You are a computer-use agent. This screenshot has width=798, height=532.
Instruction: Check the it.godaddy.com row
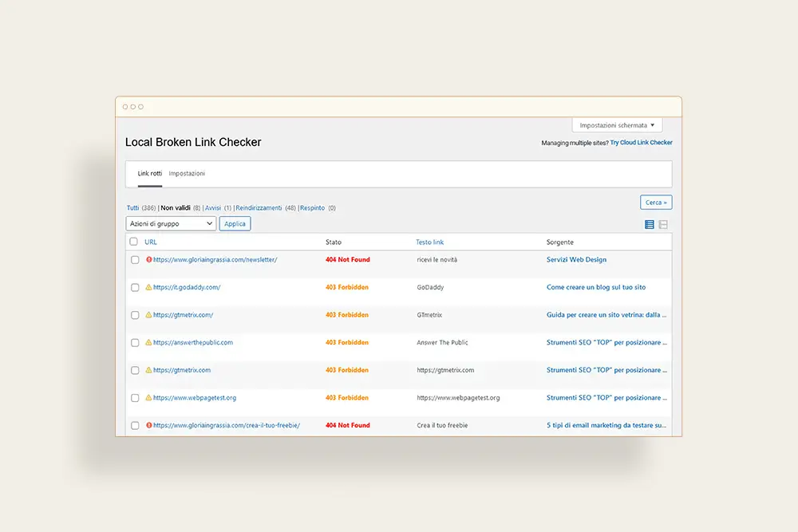coord(135,287)
